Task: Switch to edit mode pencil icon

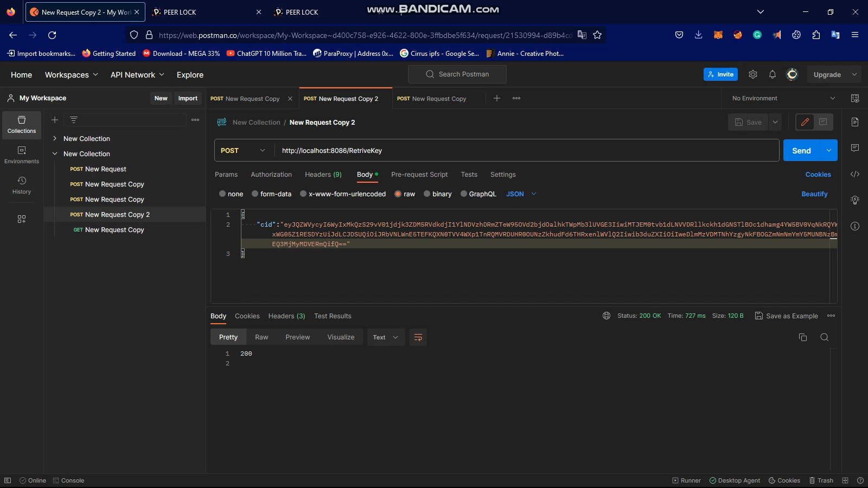Action: pos(805,122)
